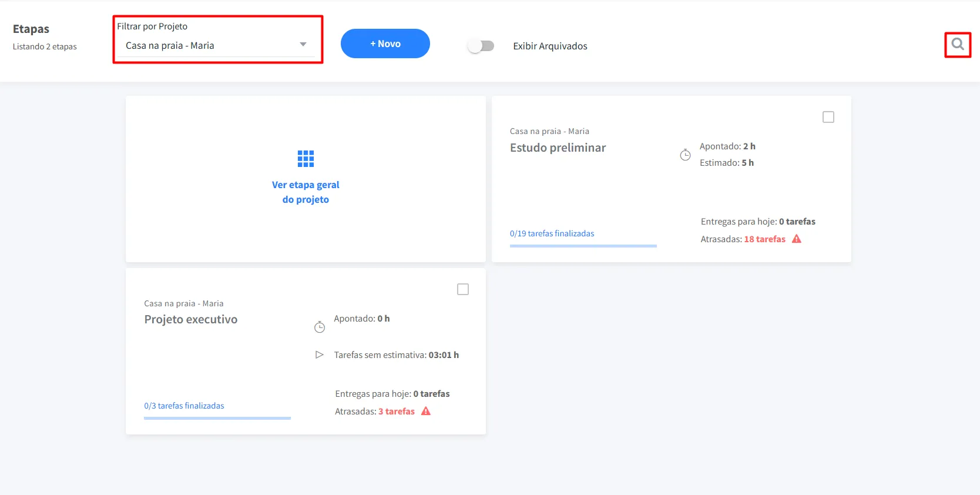Click Apontado: 0 h in Projeto executivo
The image size is (980, 495).
click(x=362, y=319)
